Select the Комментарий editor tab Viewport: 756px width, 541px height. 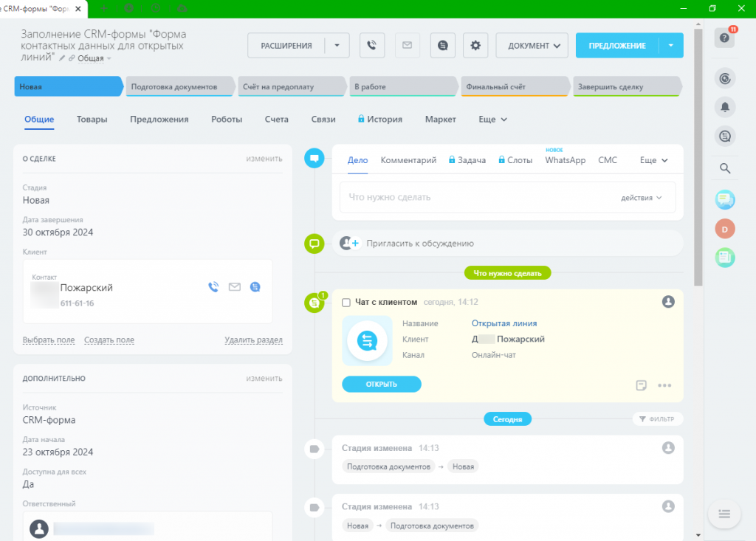(x=408, y=160)
